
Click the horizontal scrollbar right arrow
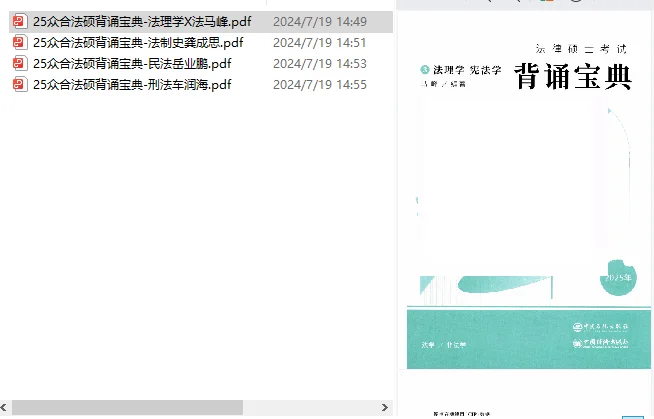coord(385,407)
